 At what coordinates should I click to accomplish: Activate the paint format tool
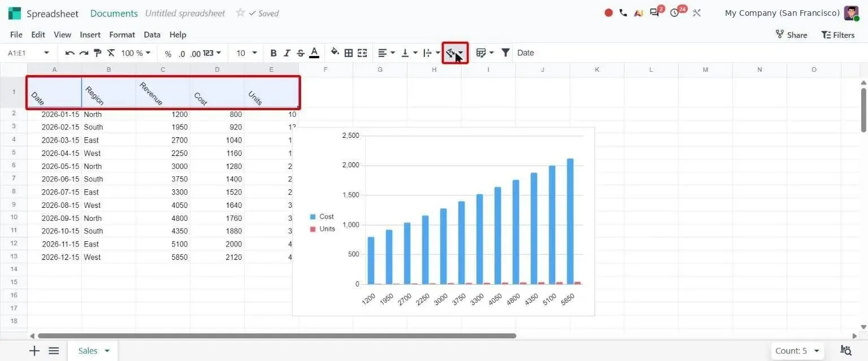pyautogui.click(x=97, y=53)
